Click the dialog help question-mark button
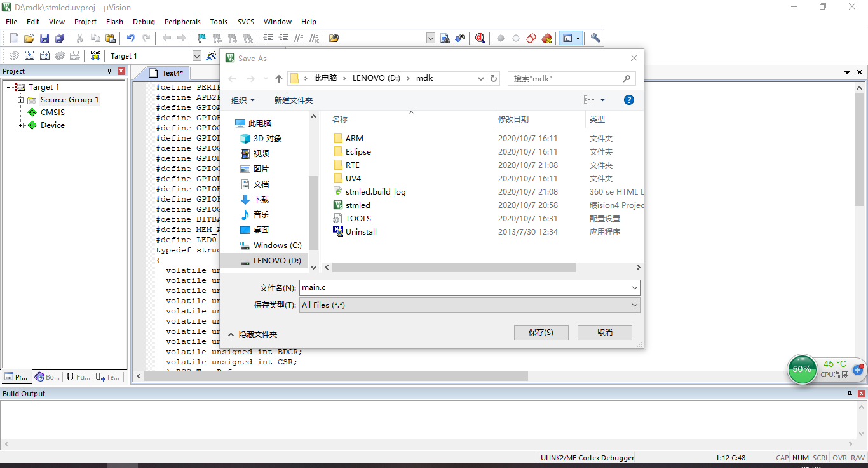Viewport: 868px width, 468px height. pos(629,100)
